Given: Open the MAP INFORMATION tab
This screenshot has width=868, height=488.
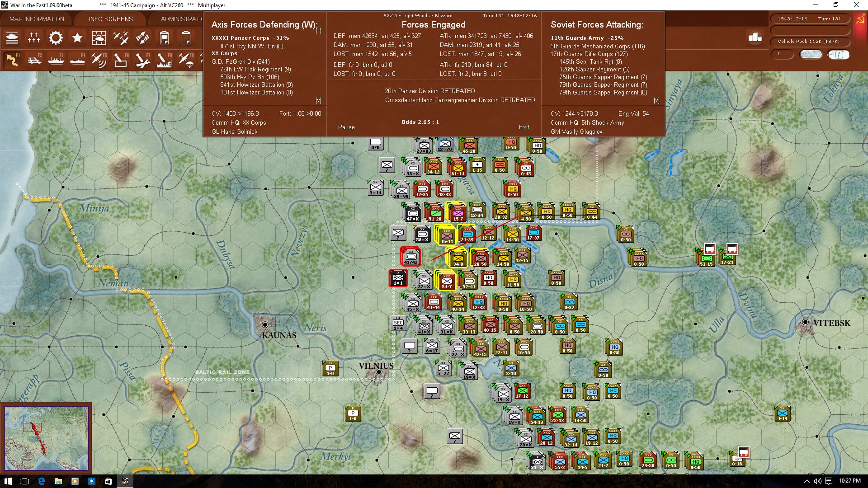Looking at the screenshot, I should pyautogui.click(x=37, y=19).
